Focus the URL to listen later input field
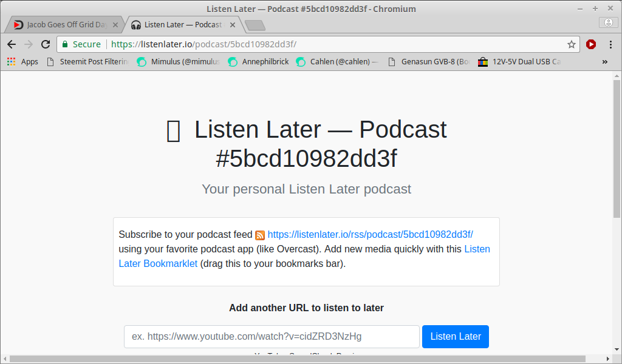622x364 pixels. coord(272,337)
